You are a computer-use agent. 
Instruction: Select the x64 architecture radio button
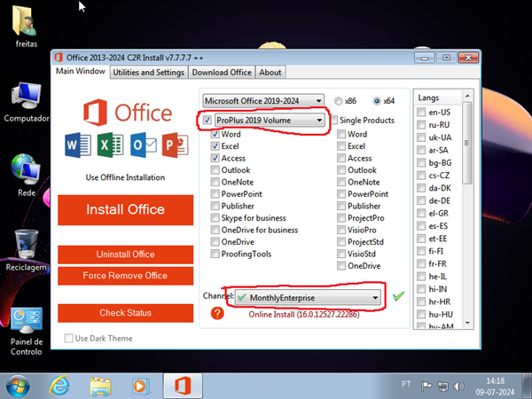[377, 101]
